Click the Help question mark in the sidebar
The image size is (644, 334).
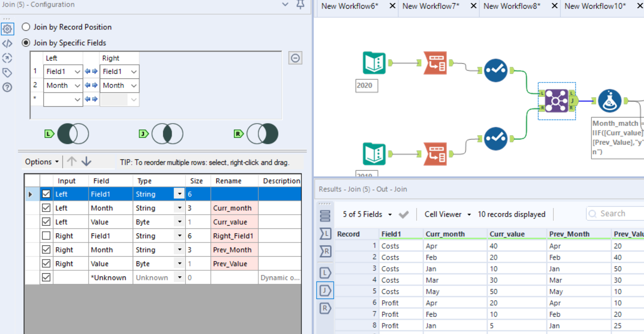tap(7, 87)
